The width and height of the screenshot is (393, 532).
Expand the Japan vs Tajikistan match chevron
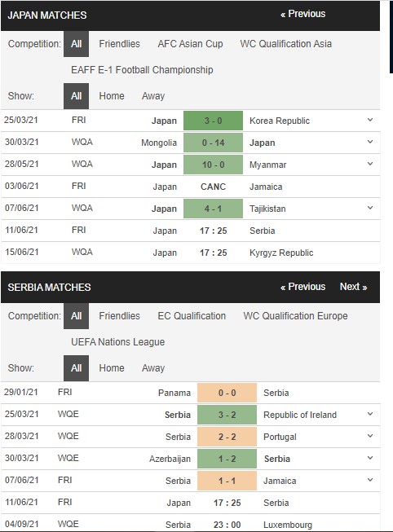[370, 208]
